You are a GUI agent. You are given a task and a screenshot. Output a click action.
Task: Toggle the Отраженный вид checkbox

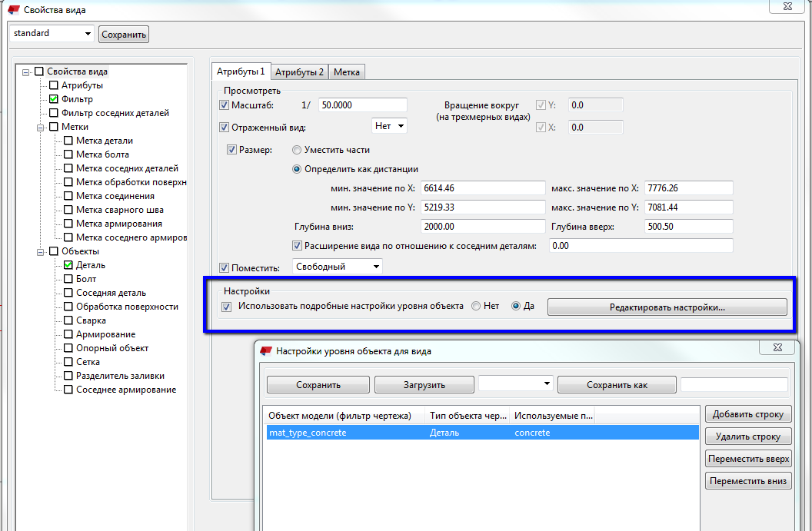(x=225, y=128)
